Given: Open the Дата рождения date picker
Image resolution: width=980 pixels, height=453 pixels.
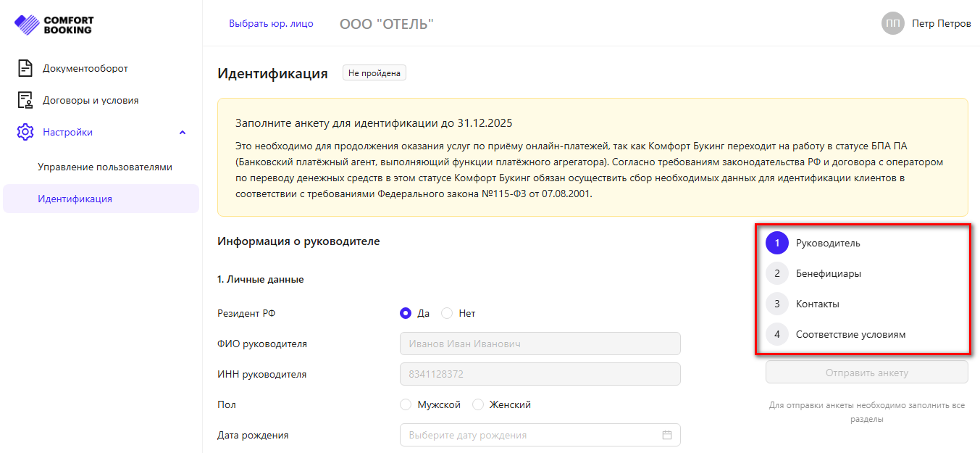Looking at the screenshot, I should coord(532,435).
